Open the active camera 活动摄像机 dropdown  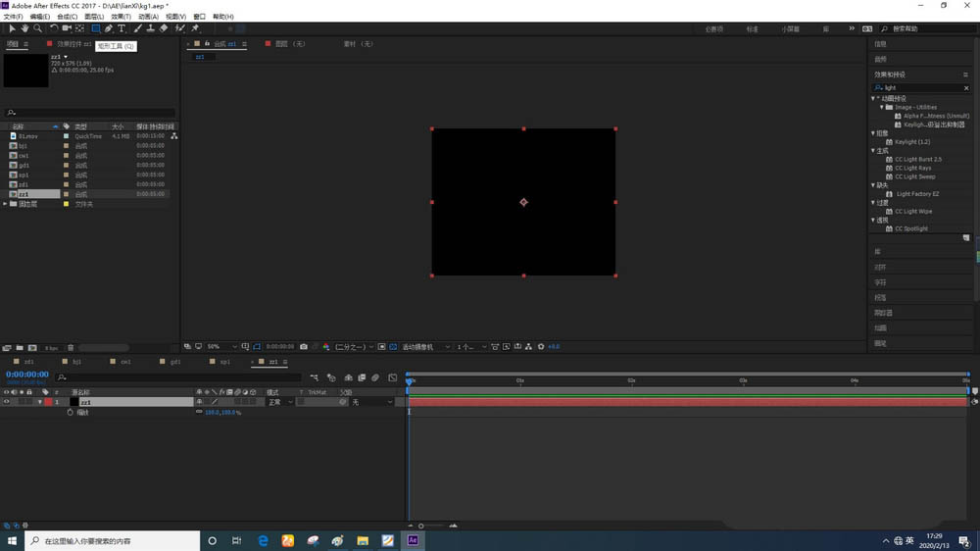point(425,346)
